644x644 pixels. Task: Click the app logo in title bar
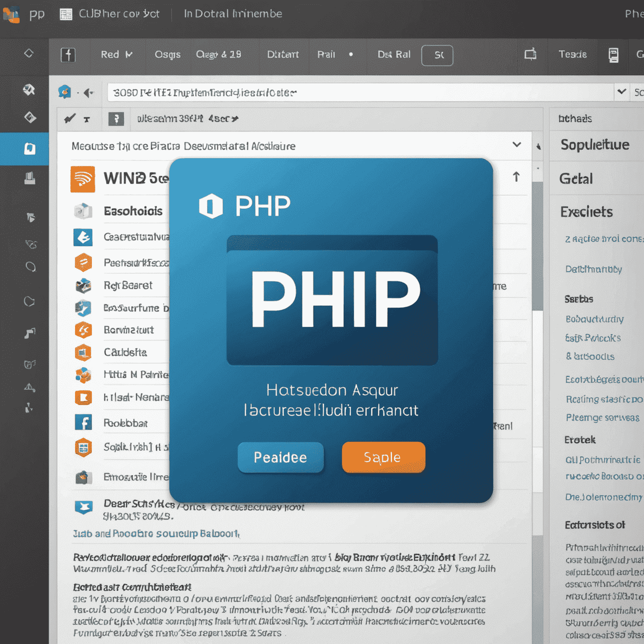11,15
